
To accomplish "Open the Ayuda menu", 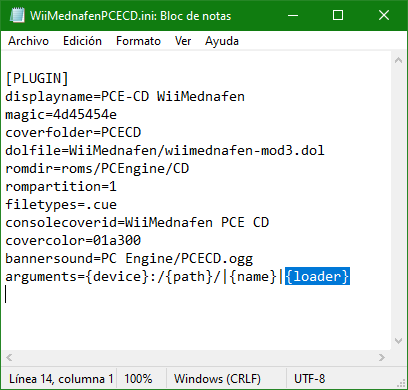I will [x=222, y=41].
